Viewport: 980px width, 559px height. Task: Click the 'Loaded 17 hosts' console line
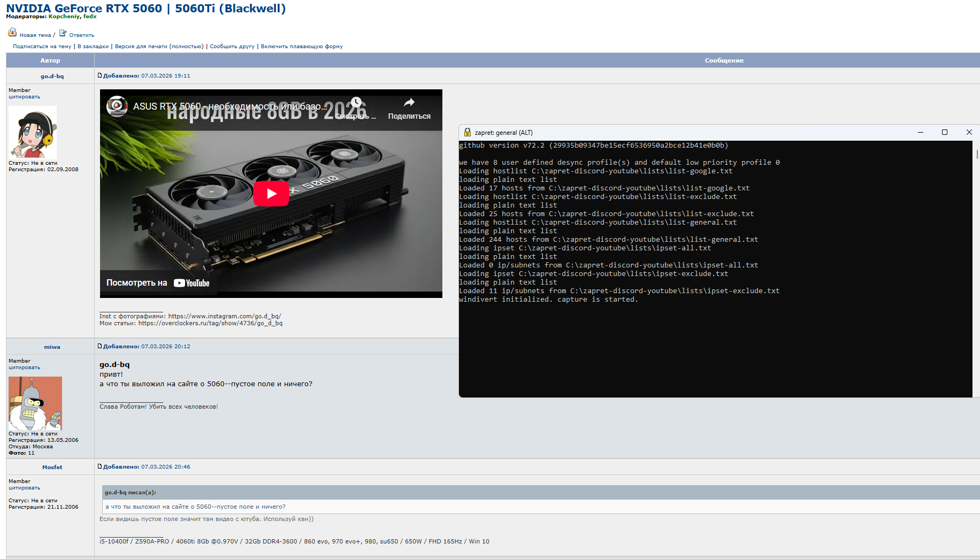click(x=604, y=188)
